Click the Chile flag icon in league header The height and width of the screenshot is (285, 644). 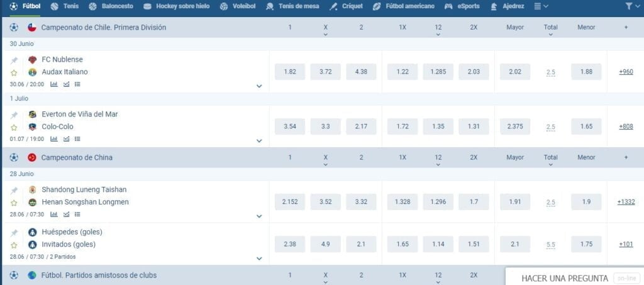(x=32, y=28)
